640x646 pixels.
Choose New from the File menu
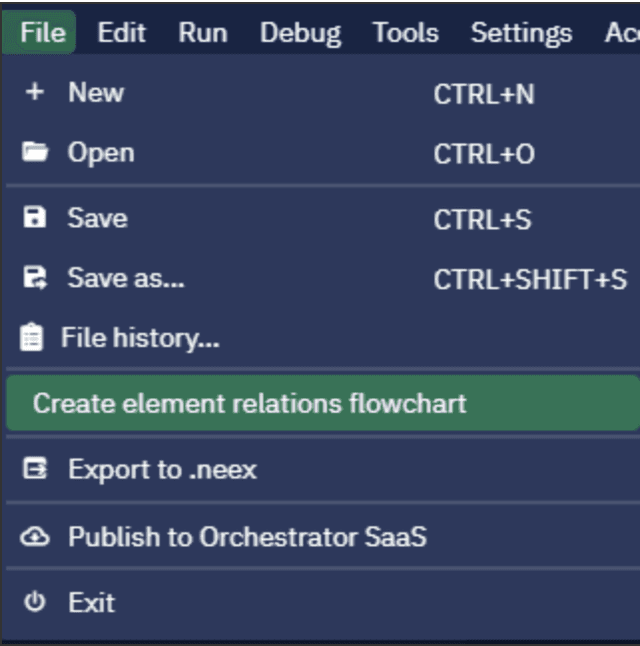323,92
